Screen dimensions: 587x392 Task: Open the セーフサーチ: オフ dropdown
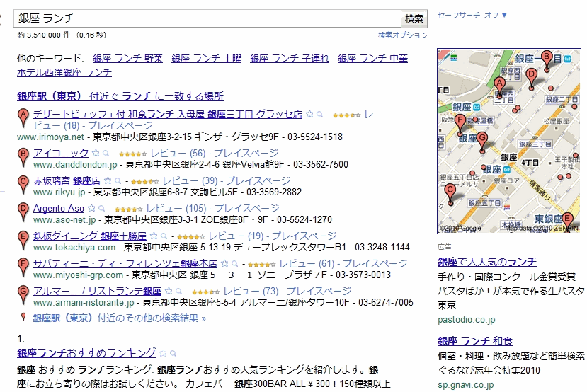pyautogui.click(x=472, y=15)
